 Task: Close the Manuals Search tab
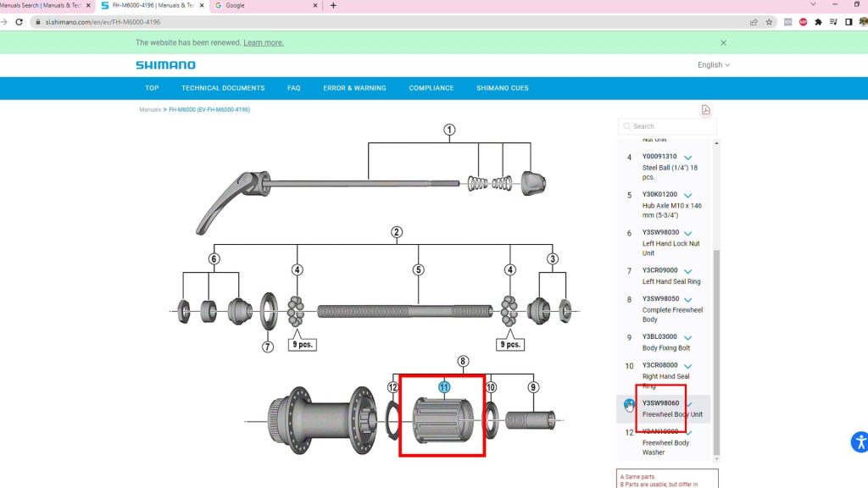coord(88,6)
